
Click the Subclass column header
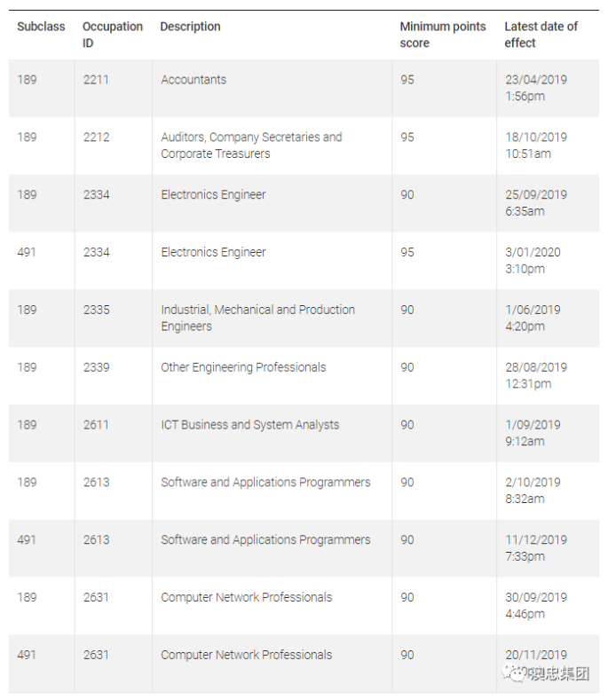click(x=41, y=27)
